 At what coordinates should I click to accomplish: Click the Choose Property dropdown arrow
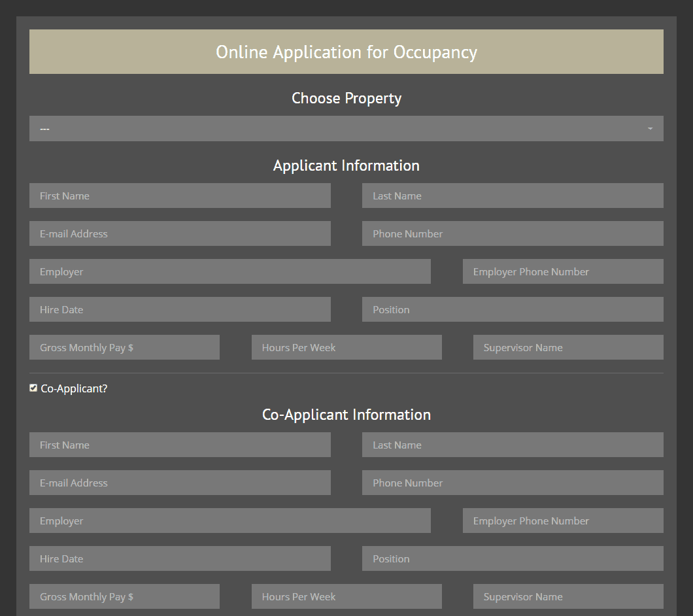[650, 129]
